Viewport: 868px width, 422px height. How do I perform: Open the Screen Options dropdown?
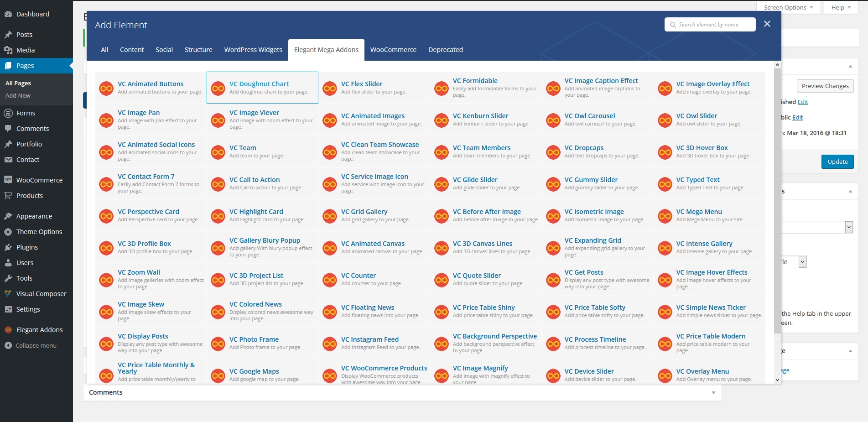tap(789, 7)
